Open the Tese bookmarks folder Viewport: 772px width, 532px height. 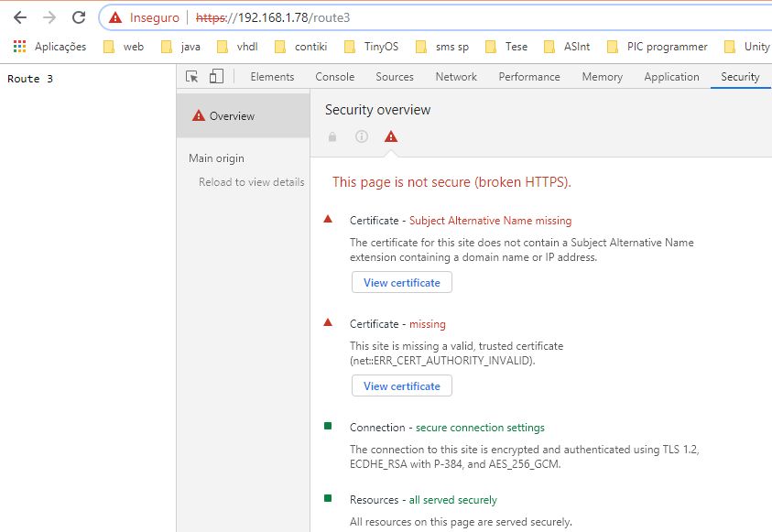[506, 47]
